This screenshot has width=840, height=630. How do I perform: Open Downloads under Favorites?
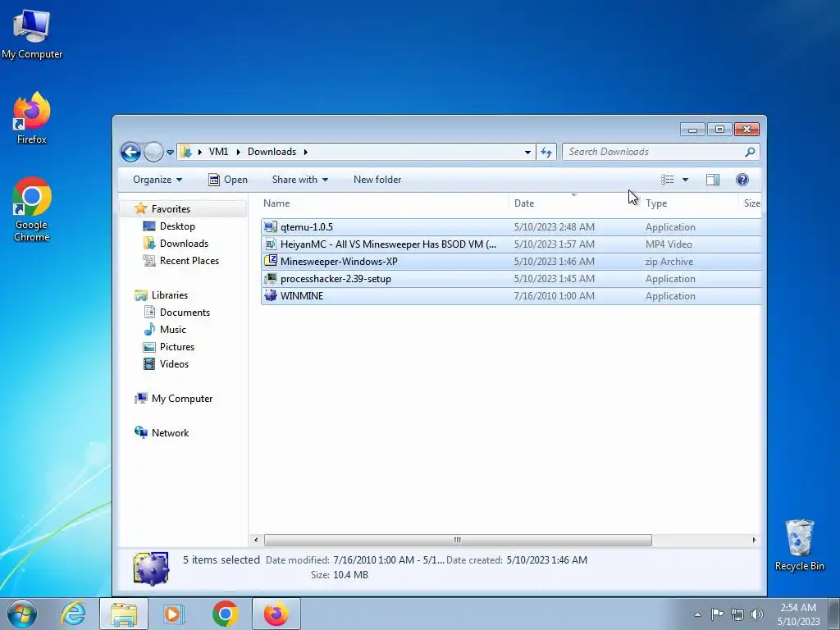click(x=184, y=243)
